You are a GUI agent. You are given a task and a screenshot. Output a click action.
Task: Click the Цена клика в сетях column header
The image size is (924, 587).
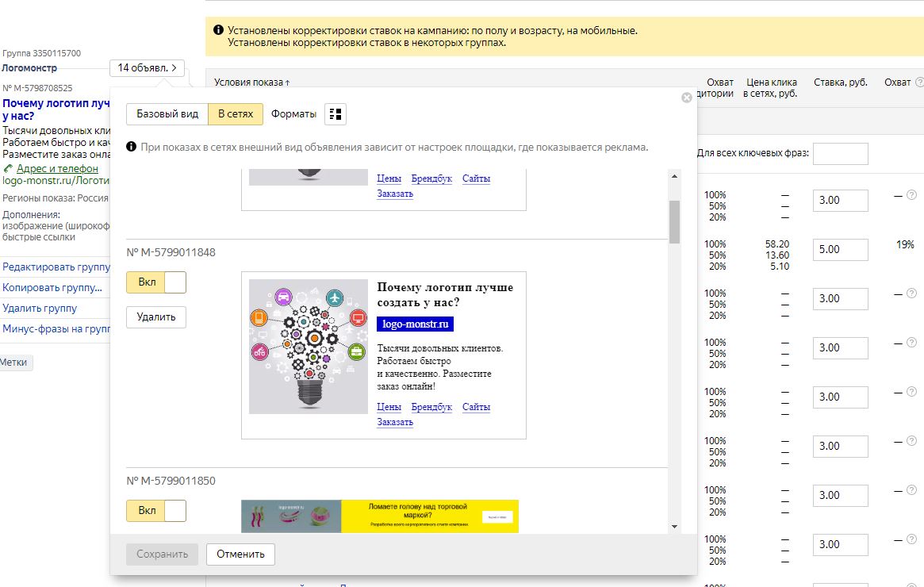(771, 88)
